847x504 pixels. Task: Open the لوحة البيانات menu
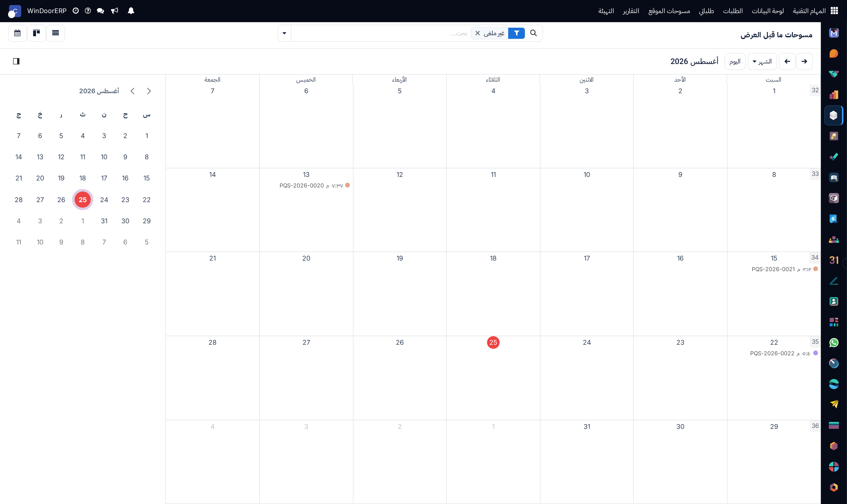(768, 11)
